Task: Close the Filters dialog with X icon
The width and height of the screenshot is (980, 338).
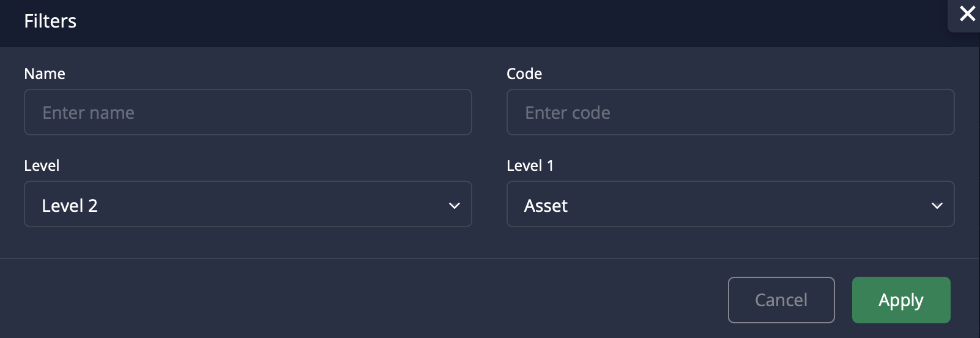Action: [x=967, y=13]
